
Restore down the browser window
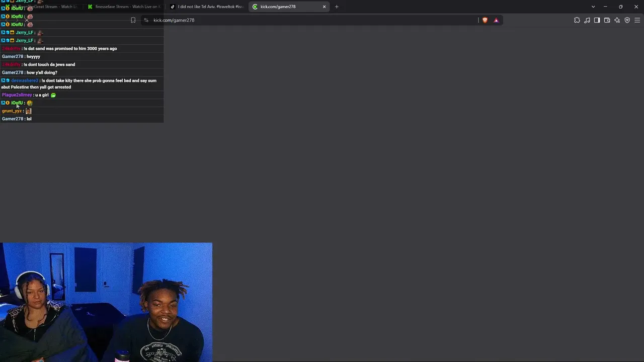[621, 7]
